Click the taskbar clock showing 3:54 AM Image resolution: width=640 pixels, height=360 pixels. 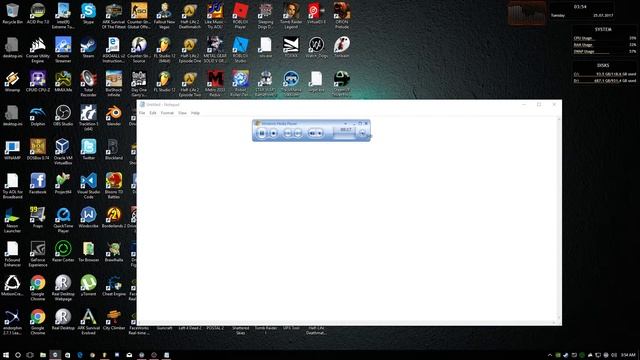[628, 355]
